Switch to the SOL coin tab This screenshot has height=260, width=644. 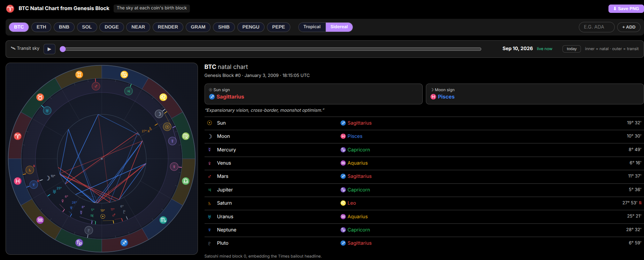[x=87, y=27]
